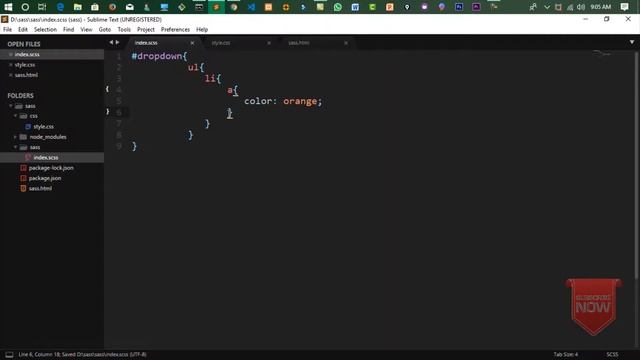640x360 pixels.
Task: Open the Preferences menu
Action: point(175,29)
